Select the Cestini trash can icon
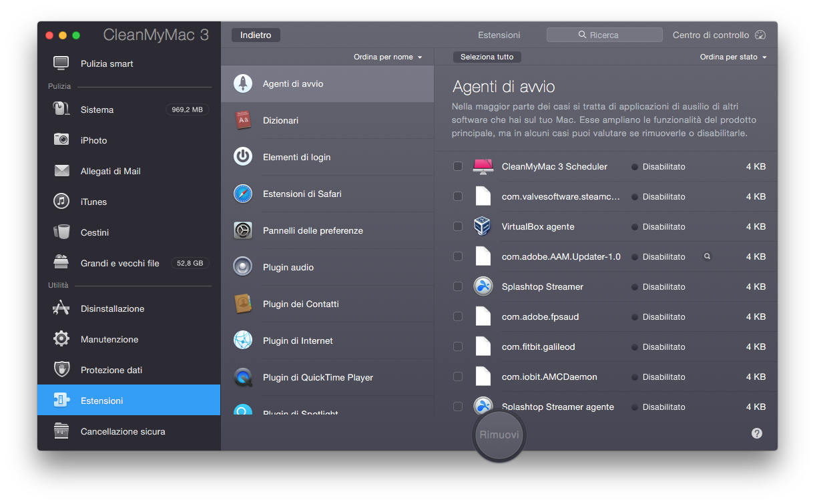815x504 pixels. pyautogui.click(x=61, y=232)
